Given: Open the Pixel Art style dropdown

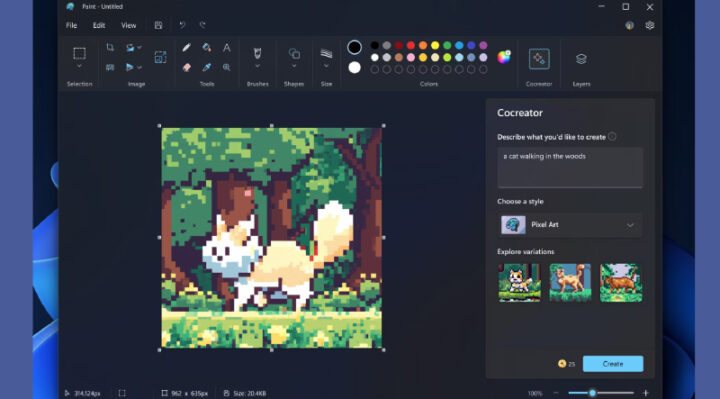Looking at the screenshot, I should point(570,225).
